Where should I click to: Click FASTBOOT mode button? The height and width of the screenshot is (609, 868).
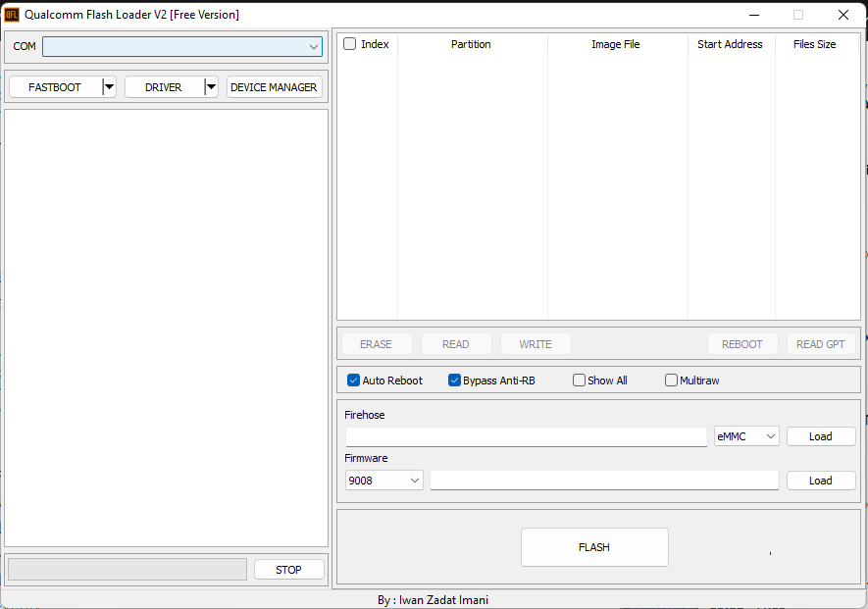click(54, 86)
